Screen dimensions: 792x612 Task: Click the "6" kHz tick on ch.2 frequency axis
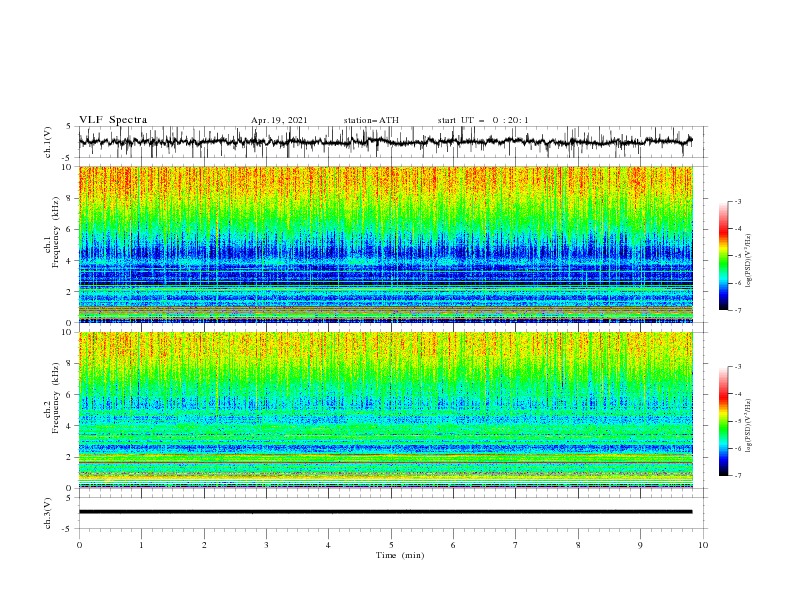pyautogui.click(x=71, y=395)
